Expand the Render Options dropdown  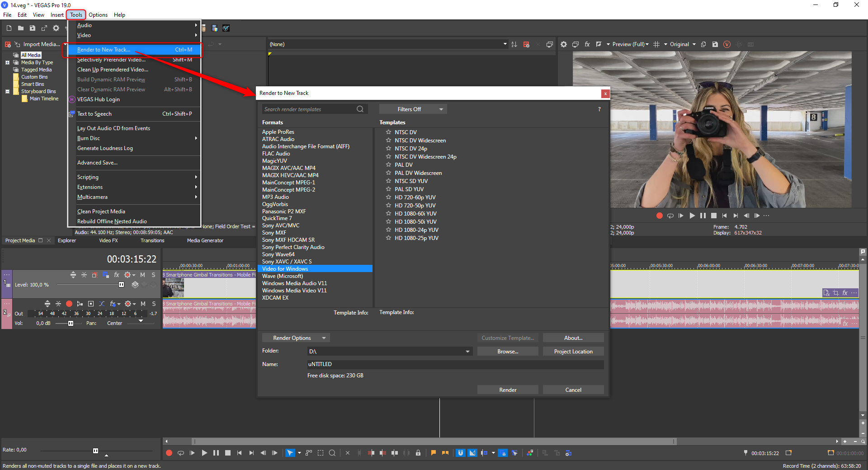(x=296, y=338)
